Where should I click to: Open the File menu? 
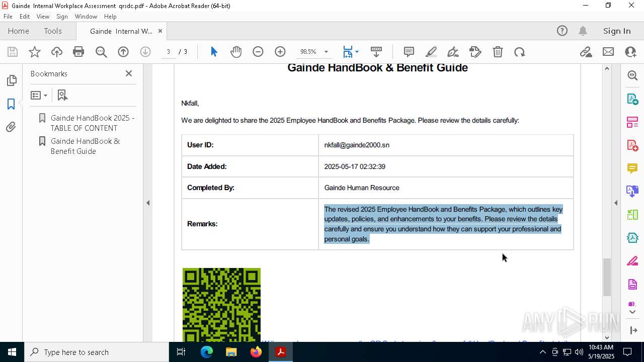coord(8,17)
